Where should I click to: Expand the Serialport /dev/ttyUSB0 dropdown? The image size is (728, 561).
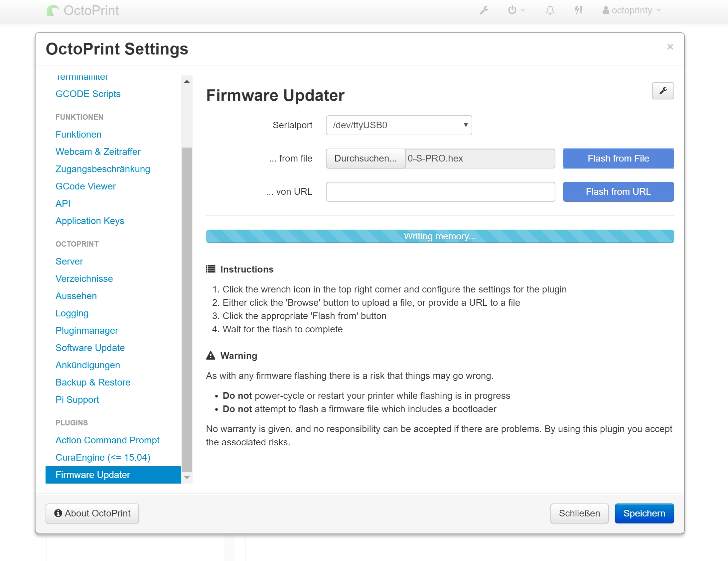click(x=399, y=125)
